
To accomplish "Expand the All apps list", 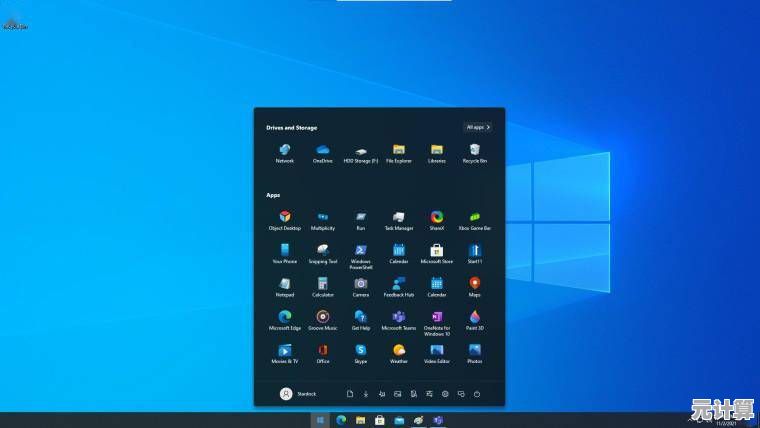I will coord(478,127).
